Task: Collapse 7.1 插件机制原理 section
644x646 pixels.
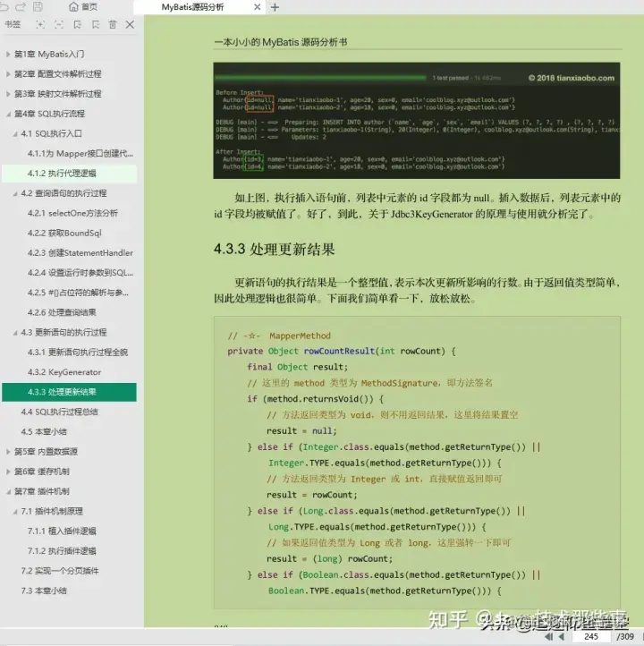Action: point(15,511)
